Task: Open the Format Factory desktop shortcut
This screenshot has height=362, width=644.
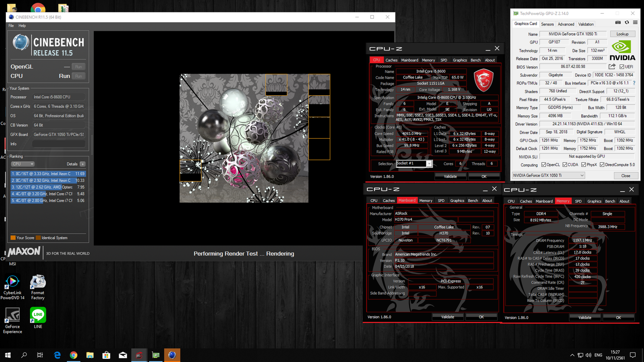Action: coord(38,287)
